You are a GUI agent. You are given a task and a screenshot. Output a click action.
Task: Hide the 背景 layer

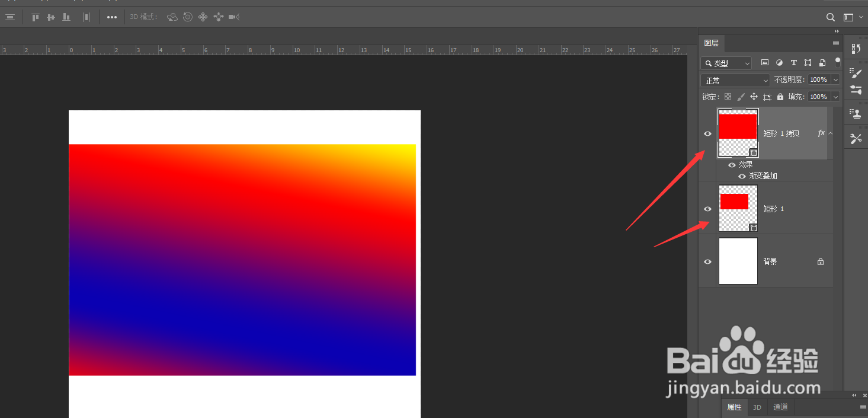coord(707,261)
